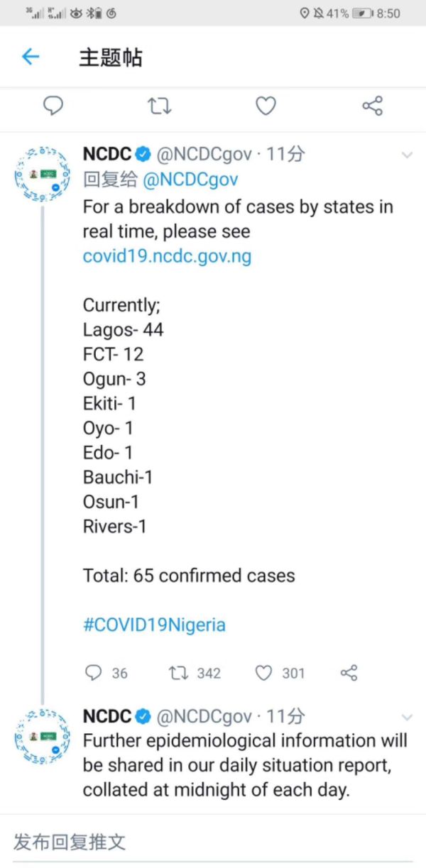Like the tweet with 301 likes
The image size is (426, 868).
[264, 673]
